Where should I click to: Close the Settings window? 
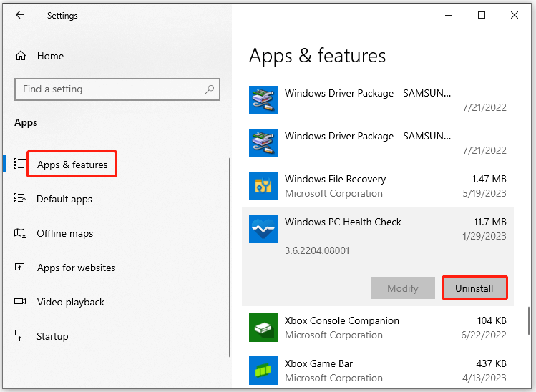514,15
